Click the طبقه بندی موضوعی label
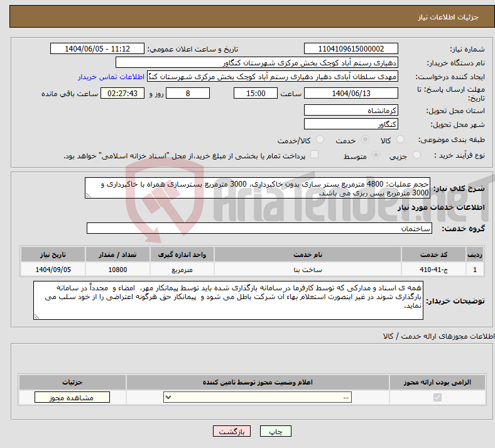The height and width of the screenshot is (448, 495). (452, 139)
